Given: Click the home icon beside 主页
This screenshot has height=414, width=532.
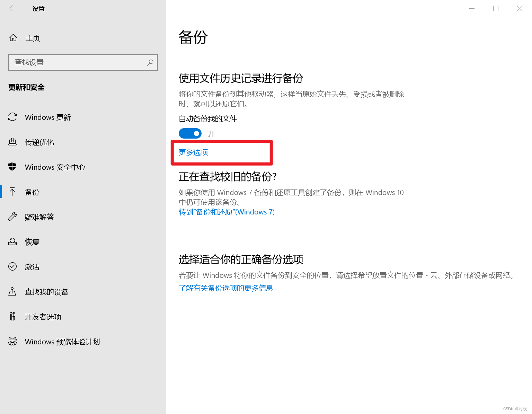Looking at the screenshot, I should pos(13,38).
